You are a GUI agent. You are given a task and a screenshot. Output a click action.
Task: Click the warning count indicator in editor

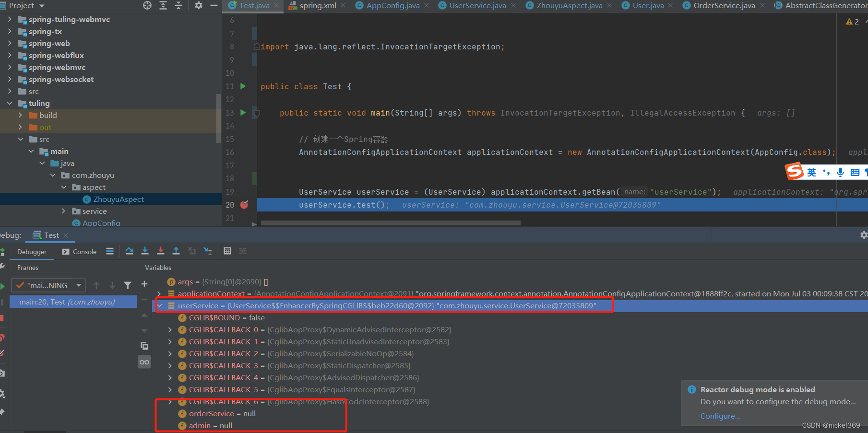coord(852,22)
